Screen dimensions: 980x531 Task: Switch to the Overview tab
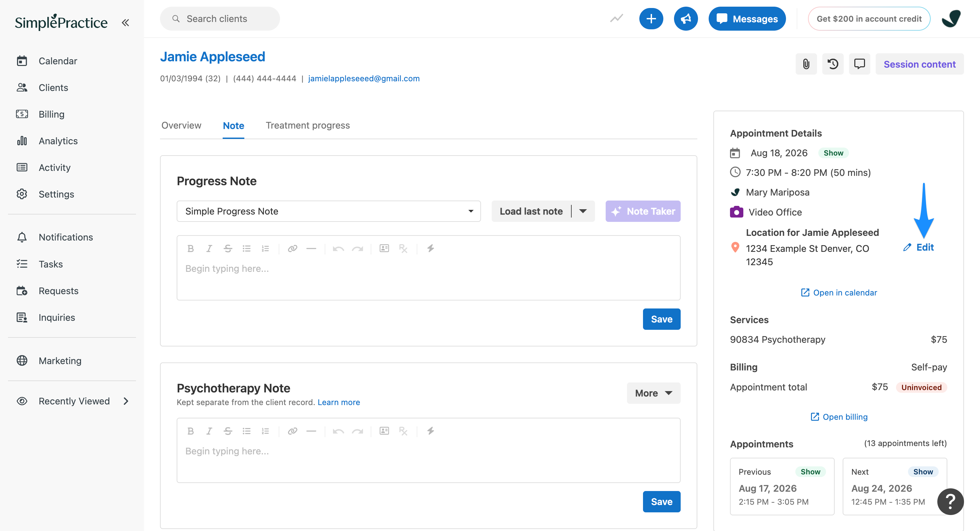[181, 126]
